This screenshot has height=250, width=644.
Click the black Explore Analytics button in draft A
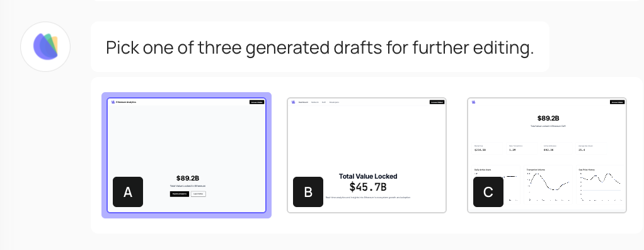click(180, 194)
